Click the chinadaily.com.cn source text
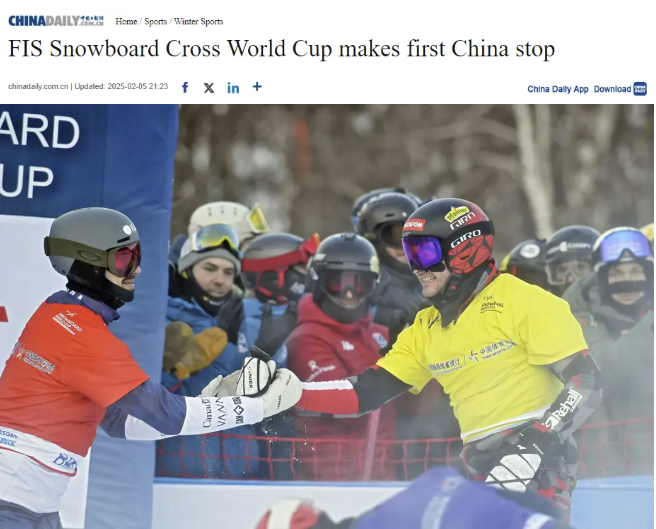656x529 pixels. coord(38,86)
